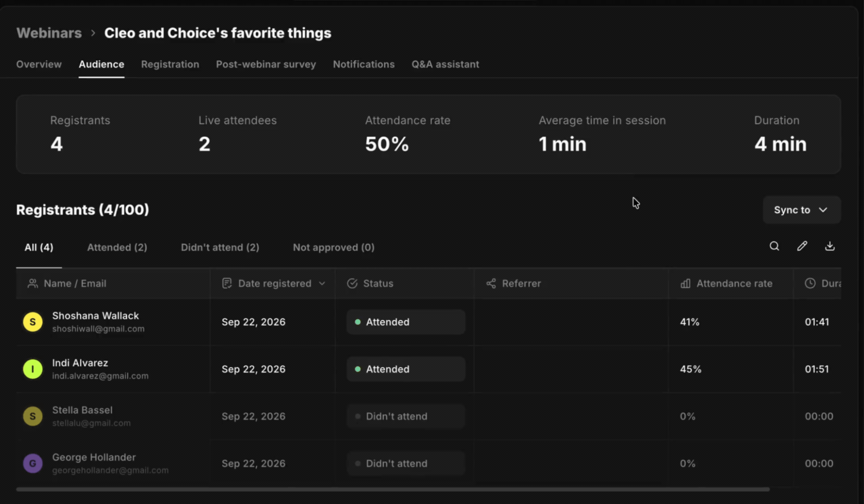This screenshot has height=504, width=864.
Task: Open the Notifications tab
Action: tap(364, 64)
